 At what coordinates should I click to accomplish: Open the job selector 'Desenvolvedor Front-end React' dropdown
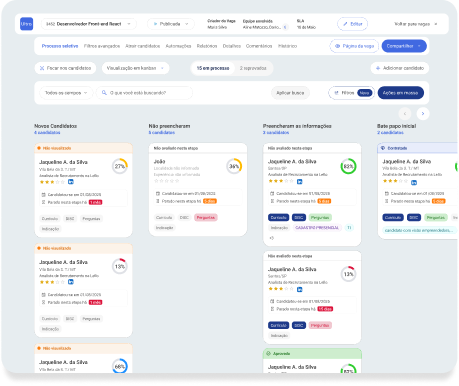click(89, 24)
